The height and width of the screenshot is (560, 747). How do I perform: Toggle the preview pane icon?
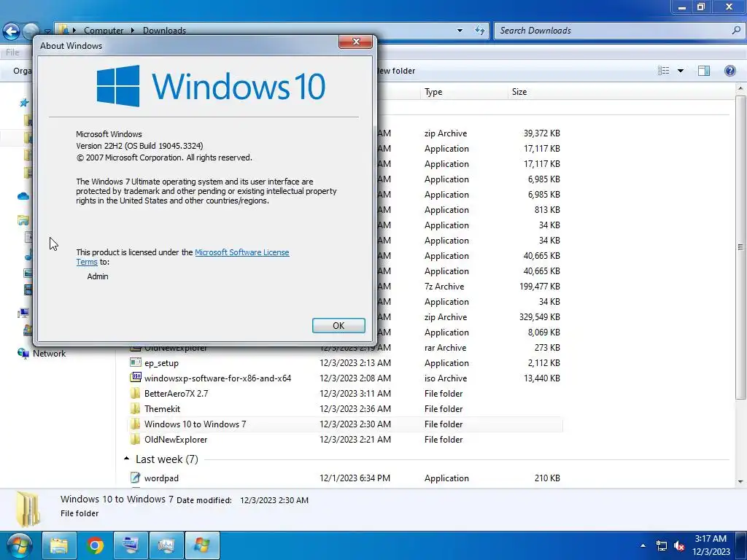point(704,71)
